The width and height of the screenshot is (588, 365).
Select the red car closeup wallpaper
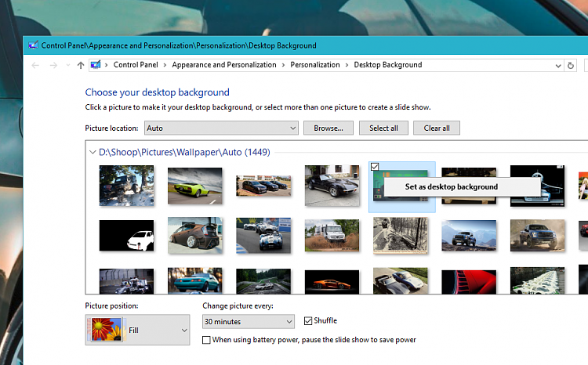(469, 282)
